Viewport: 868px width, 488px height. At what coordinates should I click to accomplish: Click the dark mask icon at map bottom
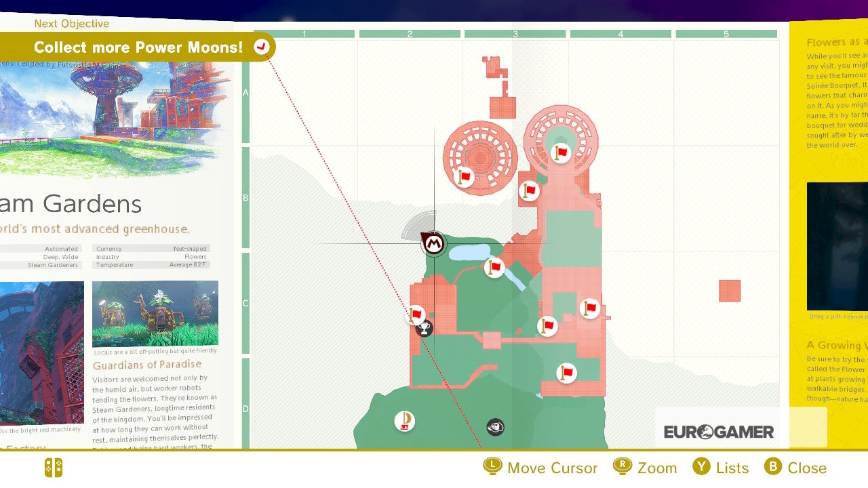click(495, 427)
